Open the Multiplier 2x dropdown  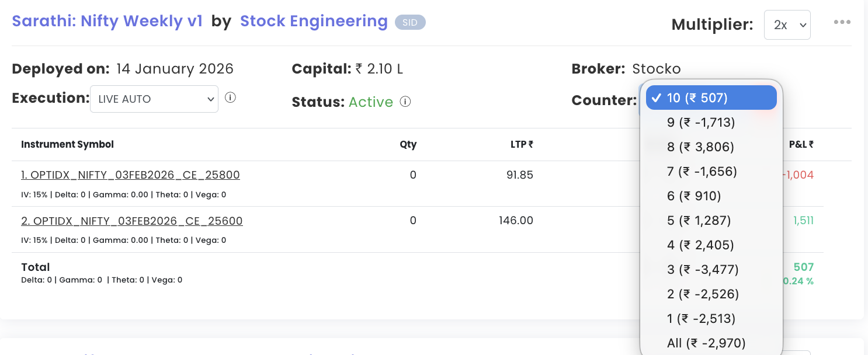[787, 25]
